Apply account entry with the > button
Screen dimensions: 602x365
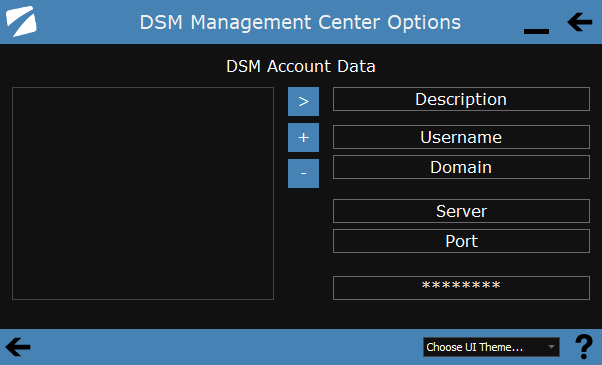click(x=303, y=101)
